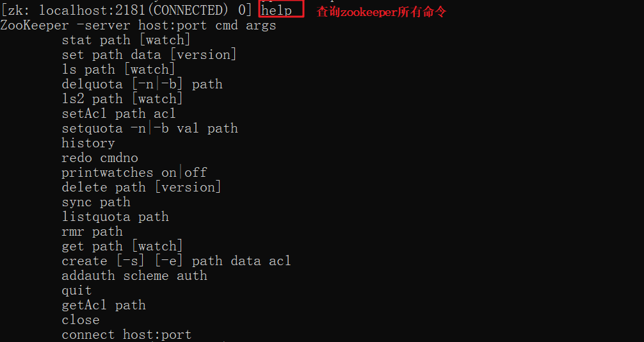Click the 'delete path [version]' line
This screenshot has width=644, height=342.
coord(141,188)
